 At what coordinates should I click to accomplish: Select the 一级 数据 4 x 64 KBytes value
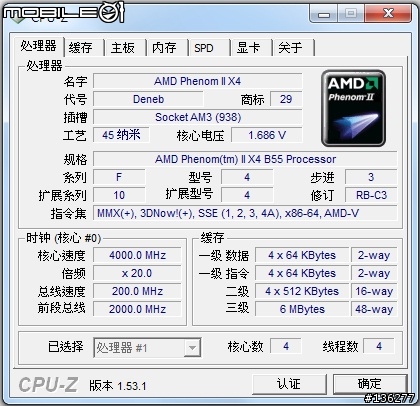pyautogui.click(x=302, y=255)
